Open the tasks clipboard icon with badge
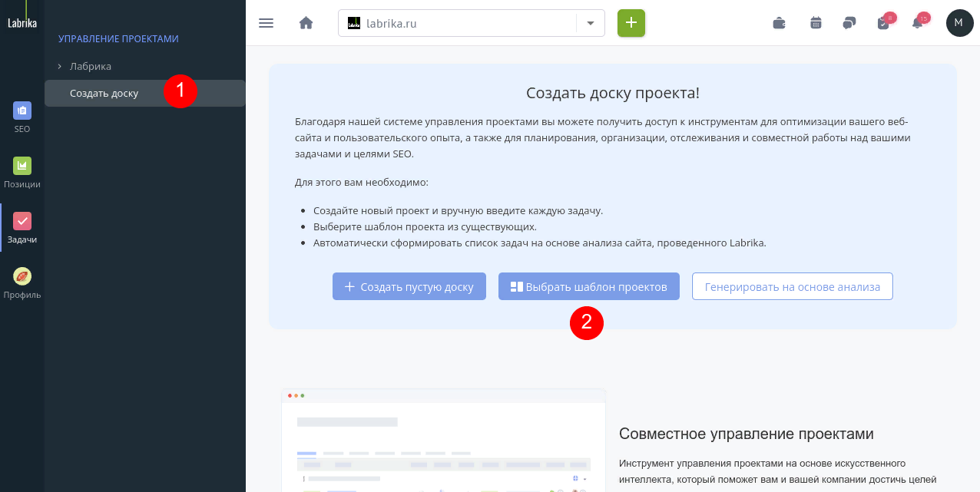This screenshot has height=492, width=980. pos(883,23)
